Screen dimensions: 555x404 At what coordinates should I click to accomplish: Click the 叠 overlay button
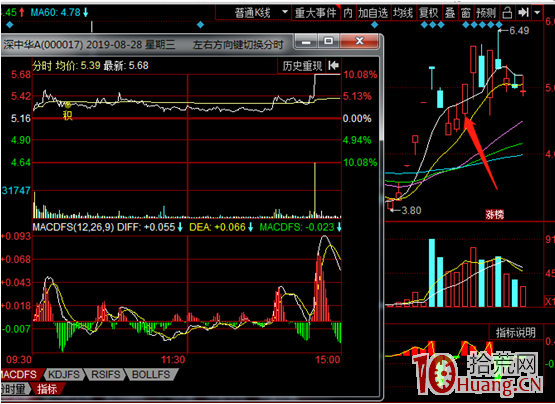(450, 13)
